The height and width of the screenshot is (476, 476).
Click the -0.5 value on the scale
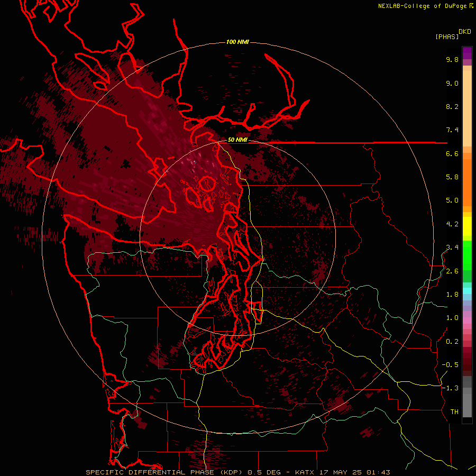click(x=450, y=365)
